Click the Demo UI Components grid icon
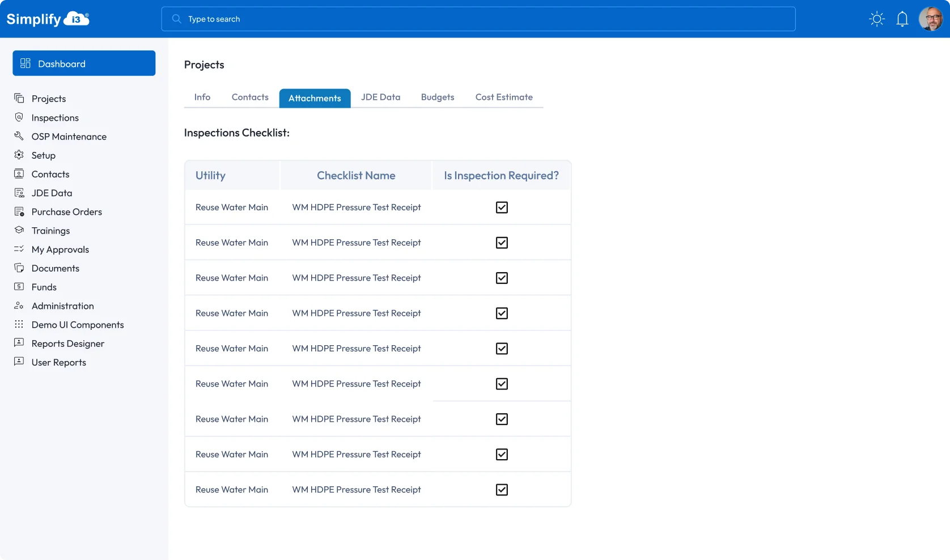Image resolution: width=950 pixels, height=560 pixels. tap(19, 324)
